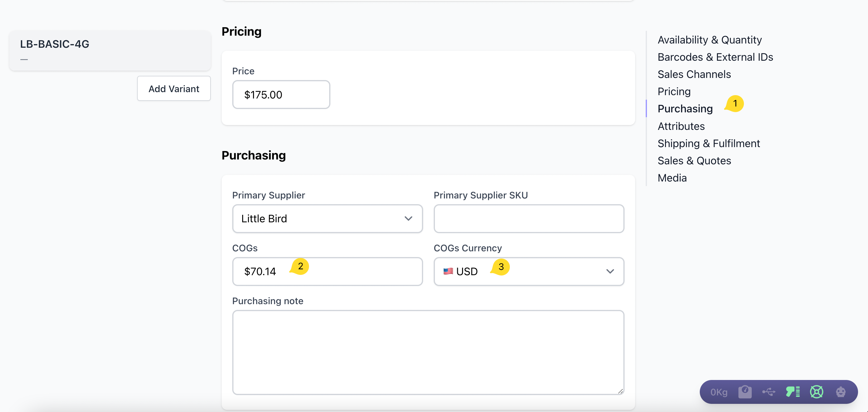Click the robot face icon
Screen dimensions: 868x412
tap(841, 392)
